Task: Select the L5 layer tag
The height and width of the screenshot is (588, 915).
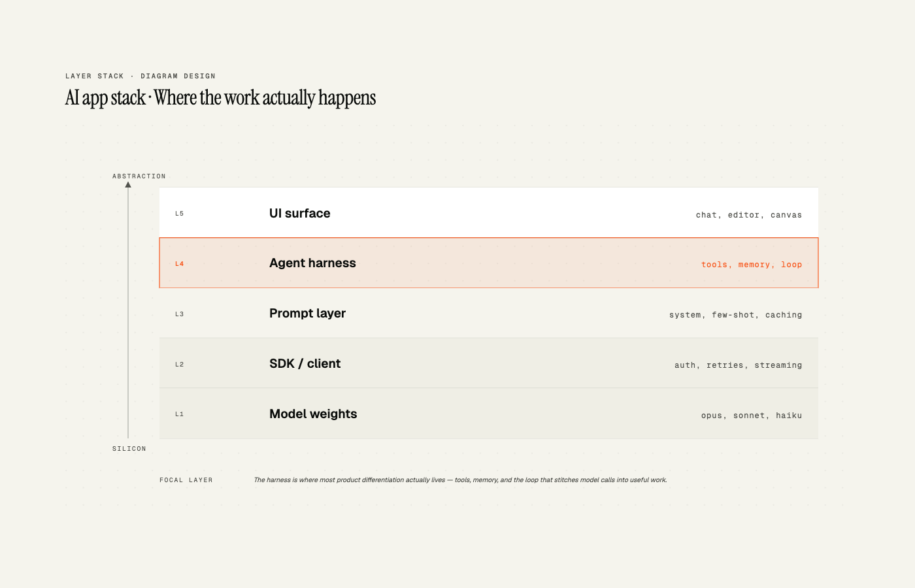Action: tap(180, 214)
